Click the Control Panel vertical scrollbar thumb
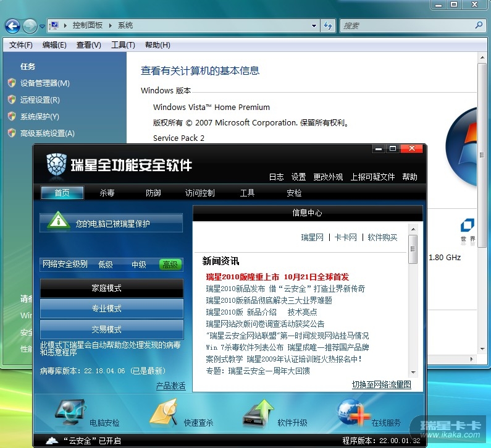Viewport: 491px width, 448px height. [482, 155]
